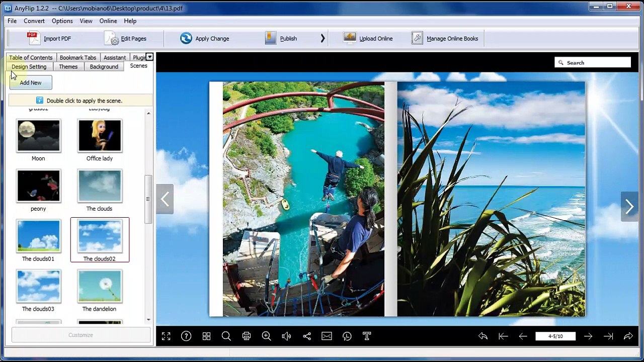The width and height of the screenshot is (644, 362).
Task: Select the Scenes tab
Action: pos(138,66)
